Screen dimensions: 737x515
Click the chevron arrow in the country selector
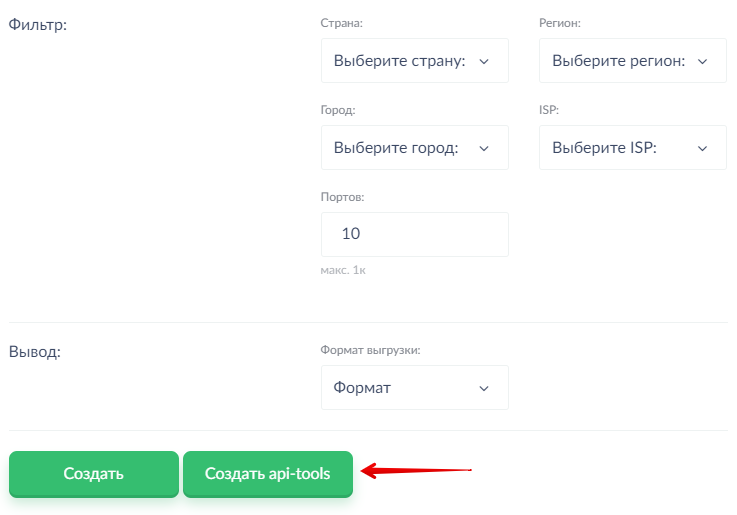(x=484, y=62)
